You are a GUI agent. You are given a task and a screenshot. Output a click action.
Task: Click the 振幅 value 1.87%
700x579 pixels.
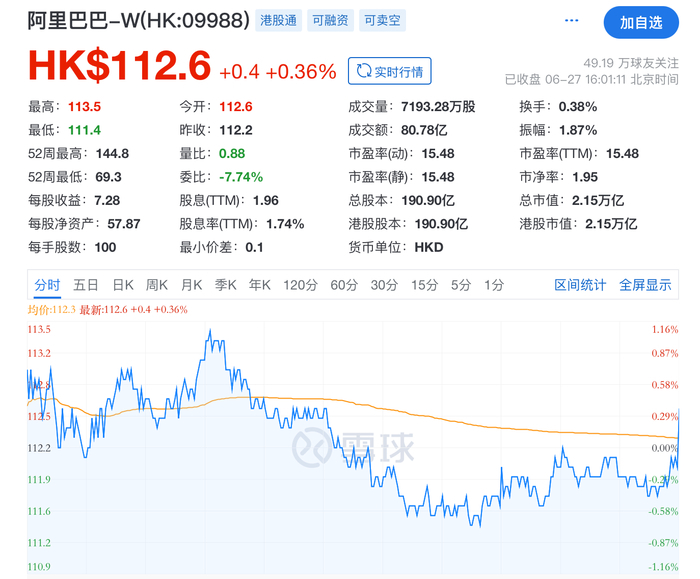[578, 130]
